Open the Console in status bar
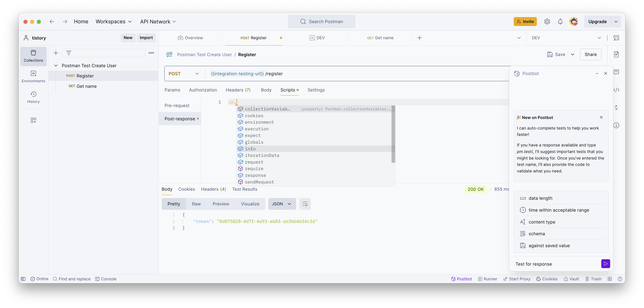644x308 pixels. [106, 279]
